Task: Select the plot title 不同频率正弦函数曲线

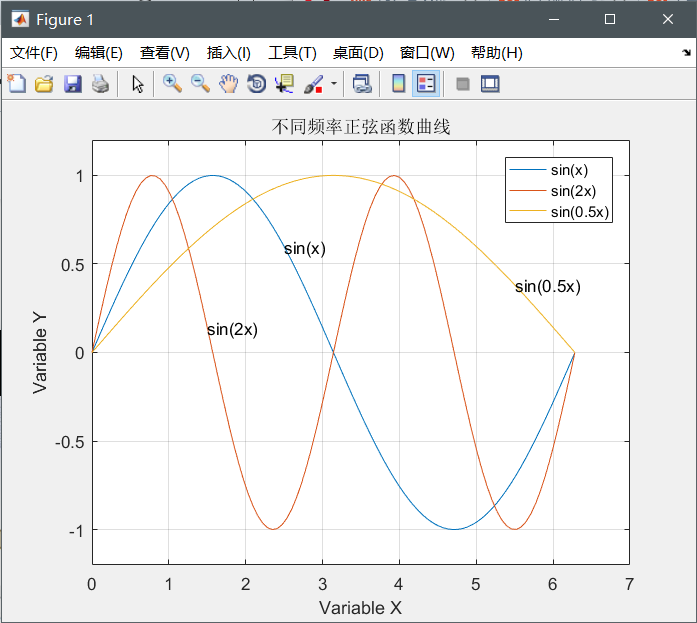Action: 361,127
